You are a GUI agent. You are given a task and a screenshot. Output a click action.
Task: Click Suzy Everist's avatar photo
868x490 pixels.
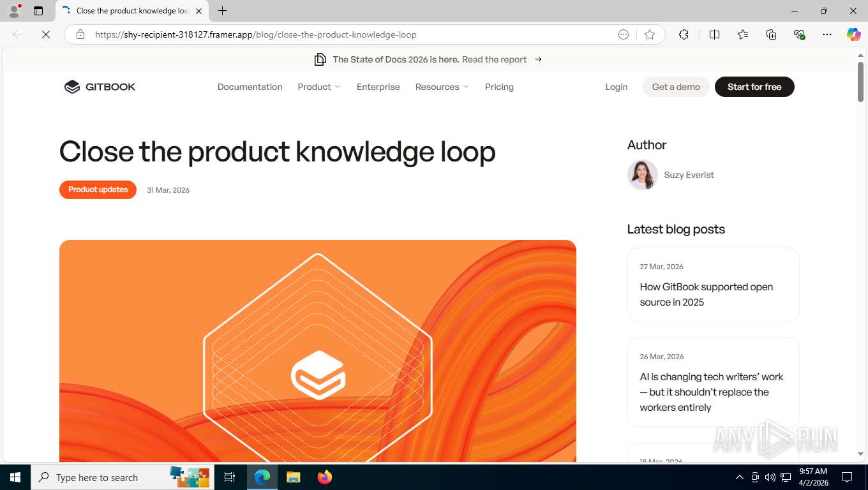point(643,175)
